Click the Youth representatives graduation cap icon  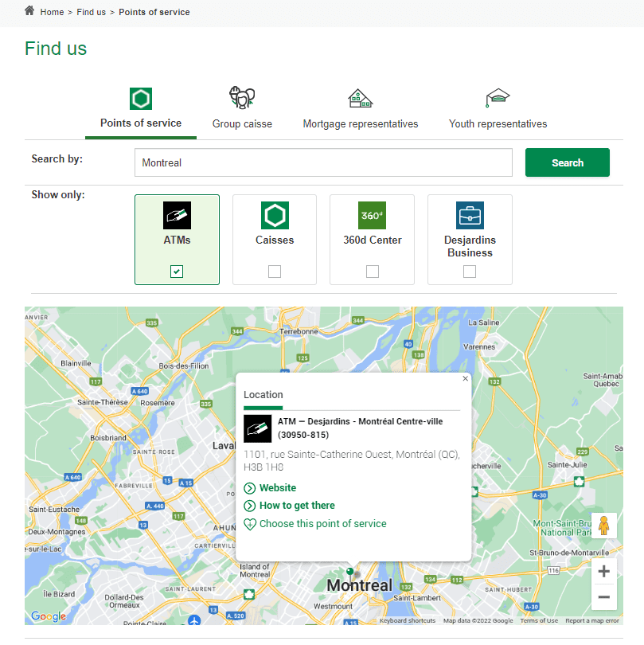(498, 98)
